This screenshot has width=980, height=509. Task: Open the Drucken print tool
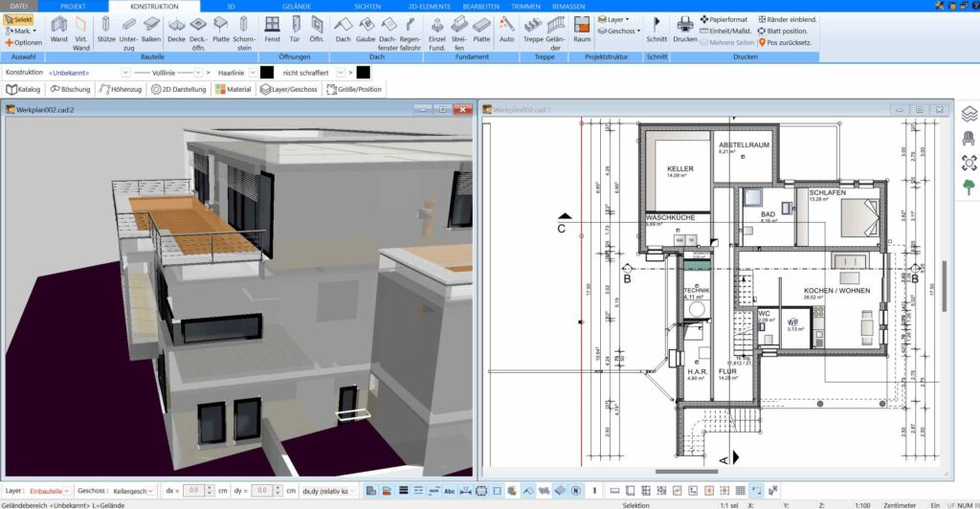[x=684, y=31]
